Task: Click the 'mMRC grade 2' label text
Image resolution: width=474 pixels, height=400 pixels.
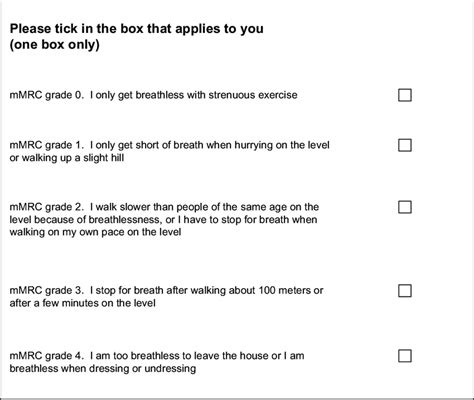Action: pyautogui.click(x=47, y=207)
